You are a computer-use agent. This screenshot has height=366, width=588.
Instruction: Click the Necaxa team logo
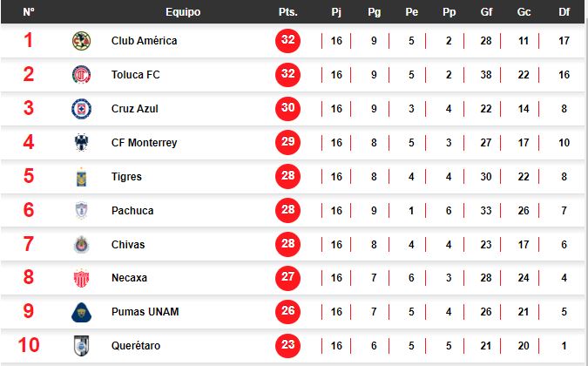[x=81, y=278]
